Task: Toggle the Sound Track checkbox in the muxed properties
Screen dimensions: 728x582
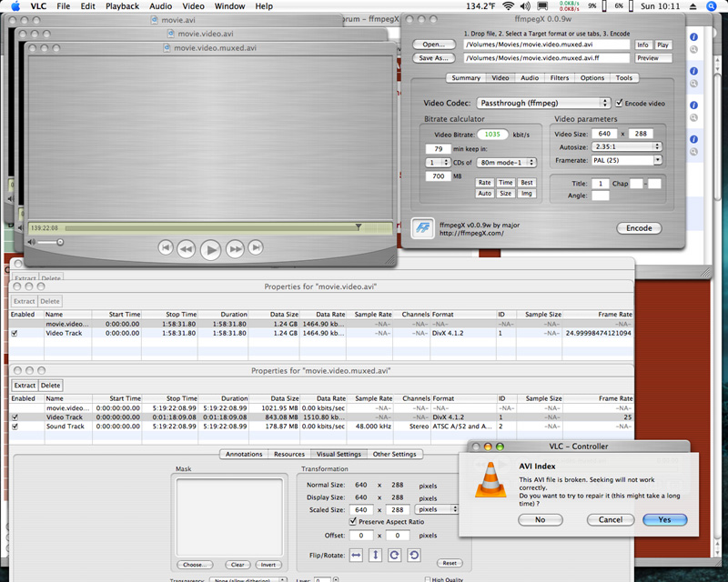Action: click(15, 426)
